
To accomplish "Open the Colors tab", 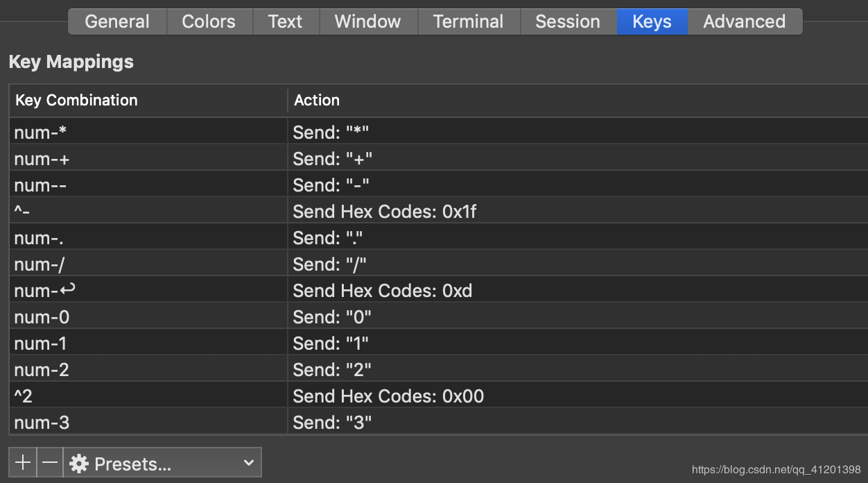I will (x=209, y=22).
